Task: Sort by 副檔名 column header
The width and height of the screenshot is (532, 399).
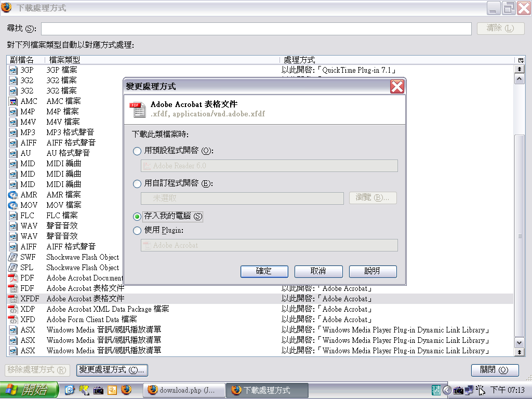Action: pos(26,60)
